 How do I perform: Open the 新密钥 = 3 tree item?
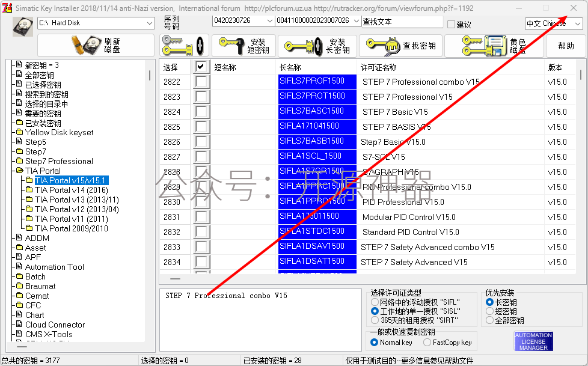click(x=41, y=66)
